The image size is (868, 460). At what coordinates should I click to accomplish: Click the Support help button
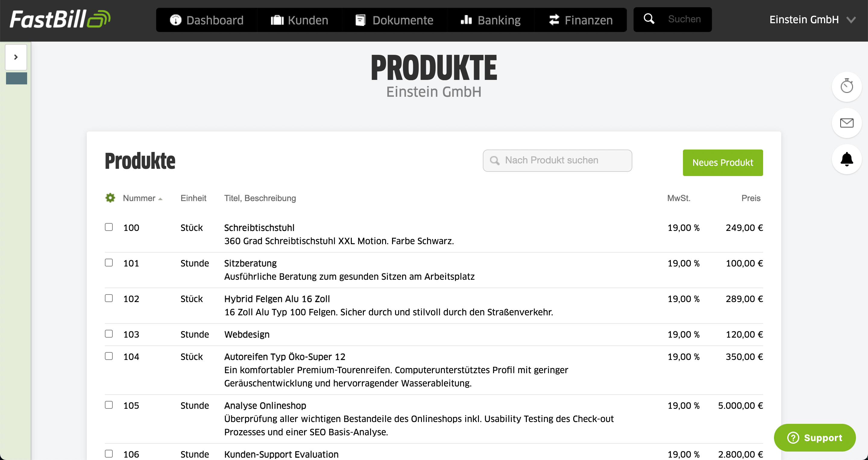[814, 437]
